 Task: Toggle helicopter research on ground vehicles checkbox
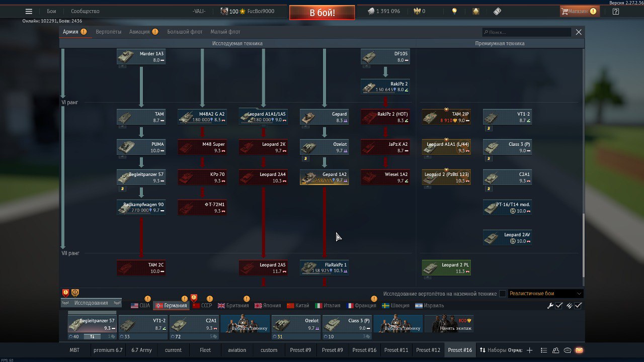[x=503, y=294]
